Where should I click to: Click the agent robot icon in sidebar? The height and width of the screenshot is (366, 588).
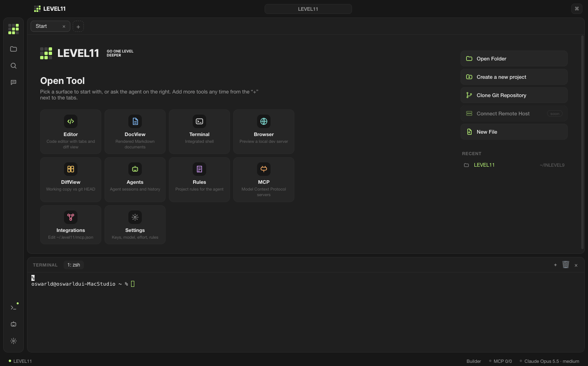pyautogui.click(x=14, y=324)
